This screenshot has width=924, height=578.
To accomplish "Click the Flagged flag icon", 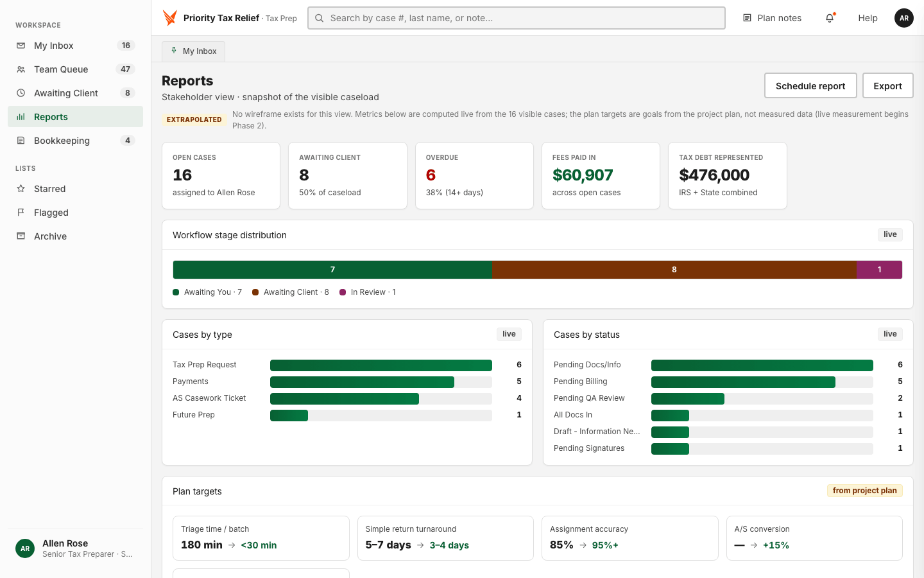I will pyautogui.click(x=21, y=213).
